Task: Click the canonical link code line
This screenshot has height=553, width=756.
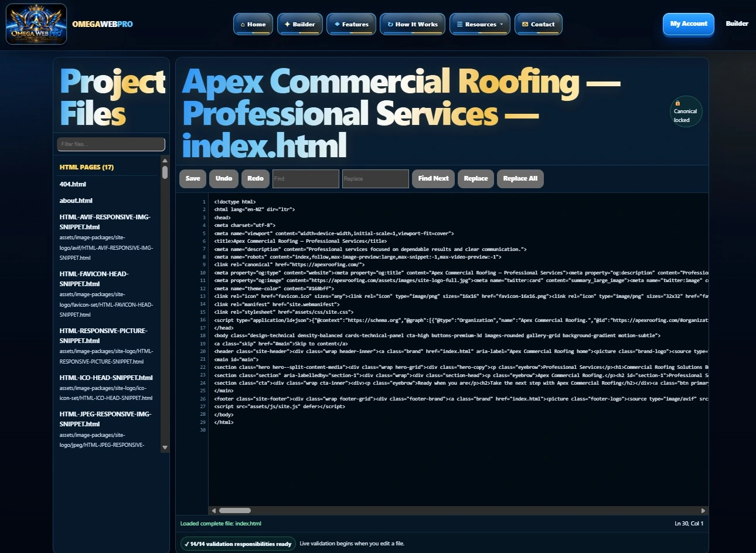Action: [x=289, y=264]
